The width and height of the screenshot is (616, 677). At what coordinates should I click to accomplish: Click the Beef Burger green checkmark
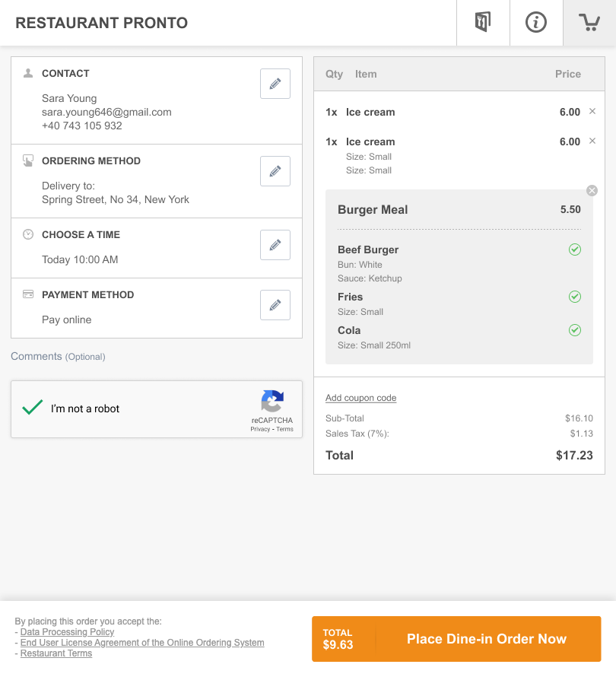pyautogui.click(x=575, y=250)
